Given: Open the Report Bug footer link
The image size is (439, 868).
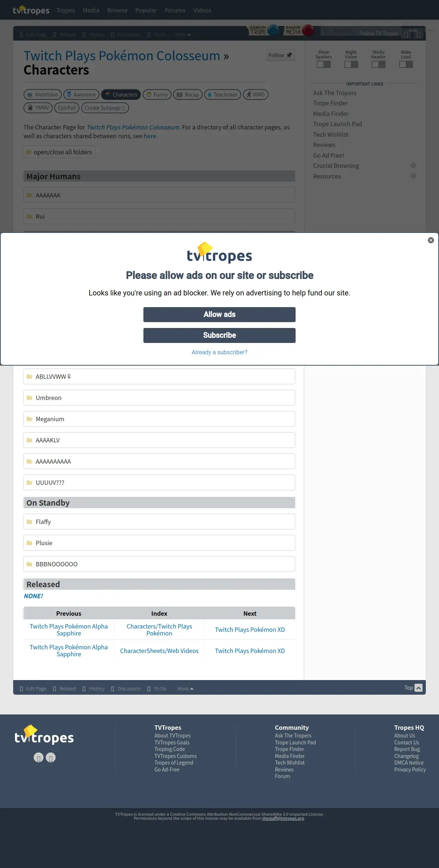Looking at the screenshot, I should (x=407, y=749).
